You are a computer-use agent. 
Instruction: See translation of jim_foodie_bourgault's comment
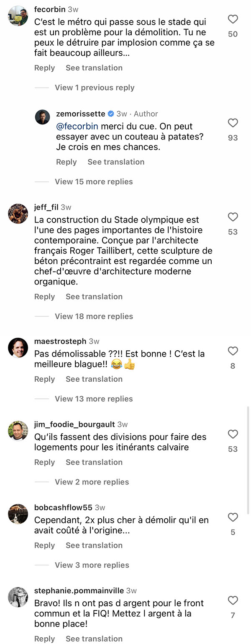pyautogui.click(x=94, y=463)
